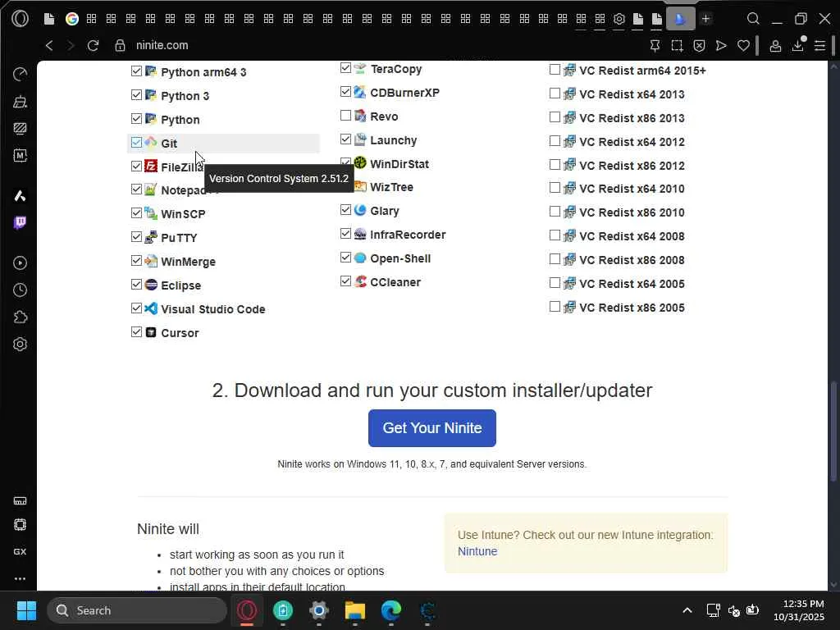Open sidebar three-dots more menu
This screenshot has width=840, height=630.
pos(20,578)
